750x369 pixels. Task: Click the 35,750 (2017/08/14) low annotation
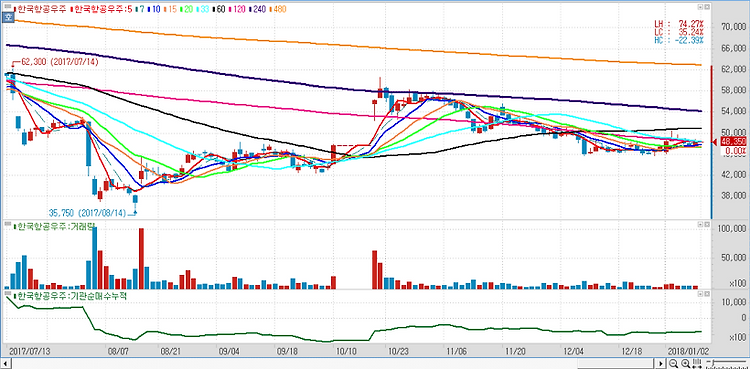[x=87, y=212]
